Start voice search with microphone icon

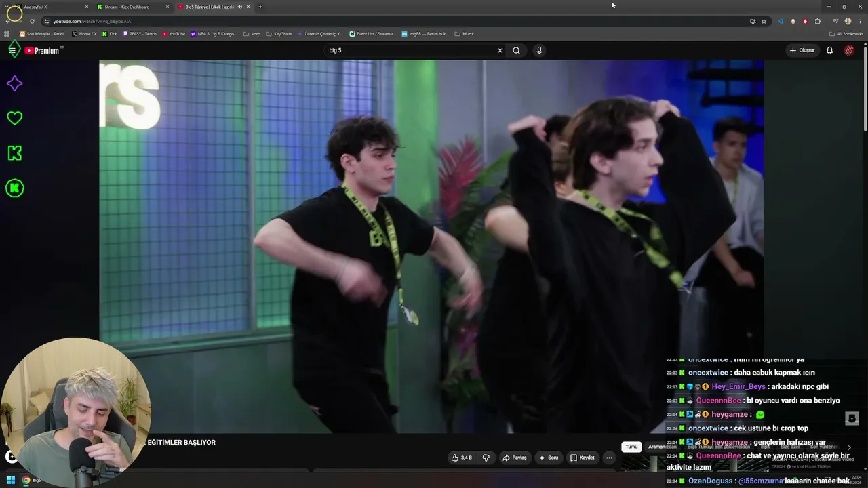click(x=539, y=50)
